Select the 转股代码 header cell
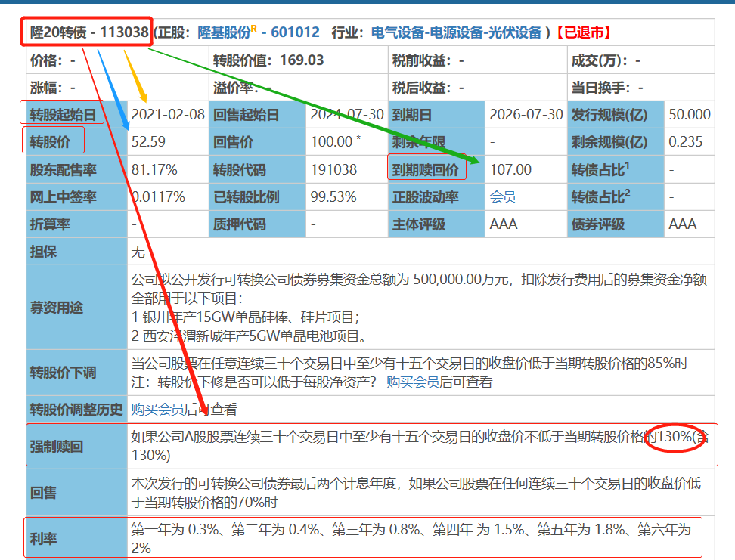Image resolution: width=735 pixels, height=560 pixels. 258,169
